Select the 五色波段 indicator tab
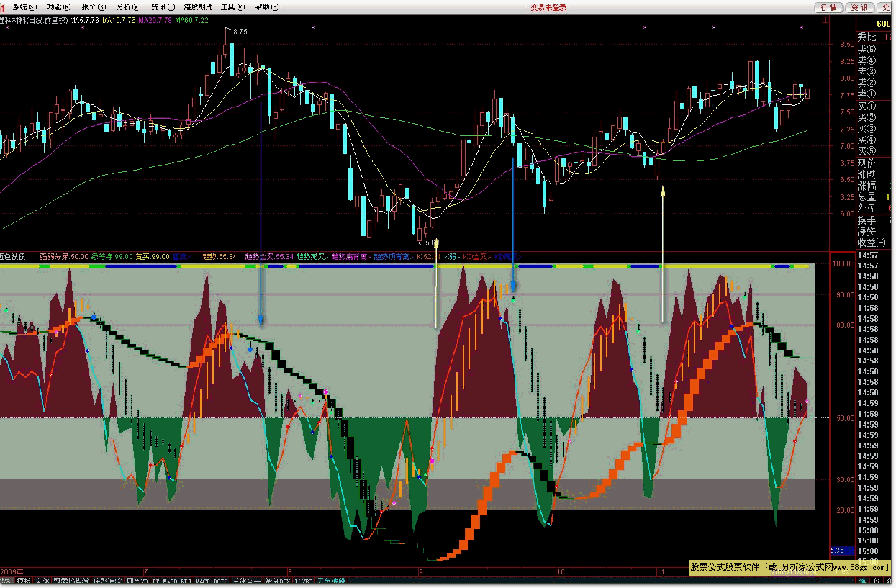Screen dimensions: 896x588 point(332,581)
